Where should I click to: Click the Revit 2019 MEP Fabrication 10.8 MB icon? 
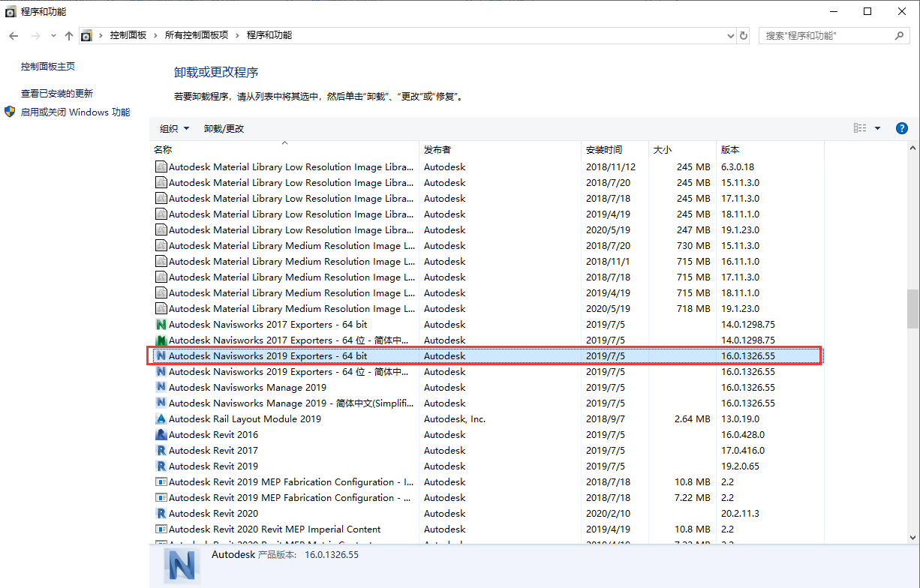click(x=161, y=482)
